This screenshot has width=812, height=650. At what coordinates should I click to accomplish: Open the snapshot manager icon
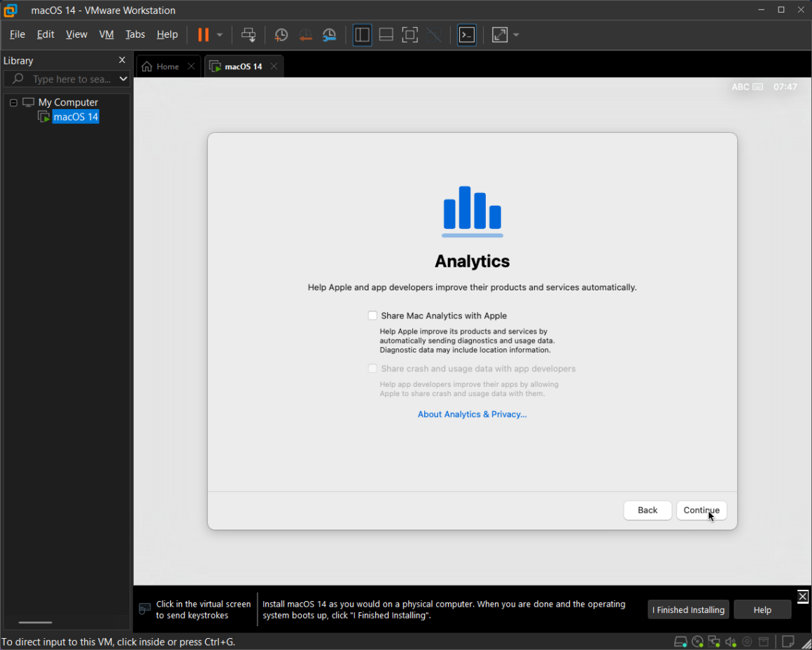pyautogui.click(x=330, y=35)
